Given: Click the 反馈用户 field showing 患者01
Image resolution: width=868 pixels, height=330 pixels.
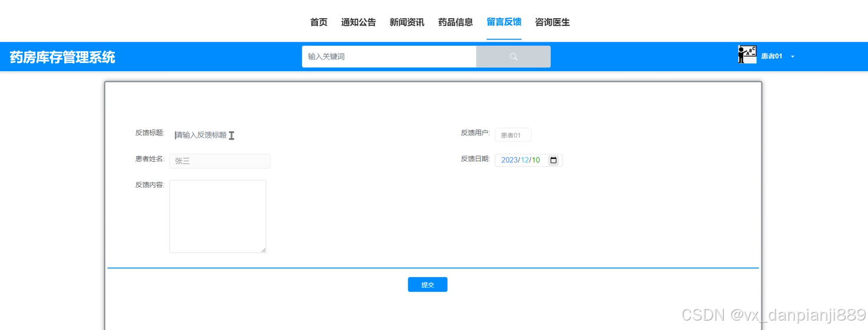Looking at the screenshot, I should point(513,135).
